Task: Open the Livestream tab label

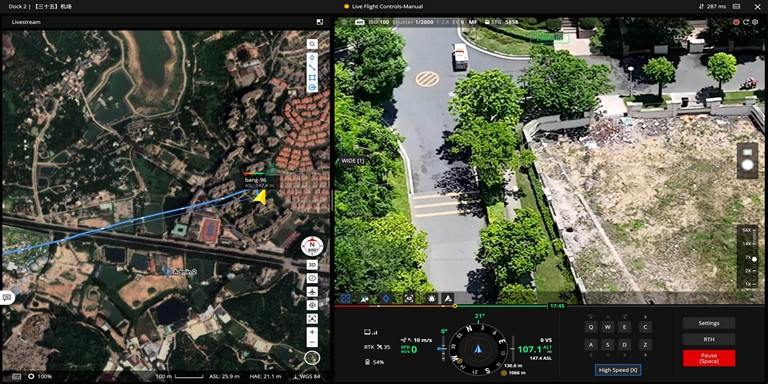Action: (26, 22)
